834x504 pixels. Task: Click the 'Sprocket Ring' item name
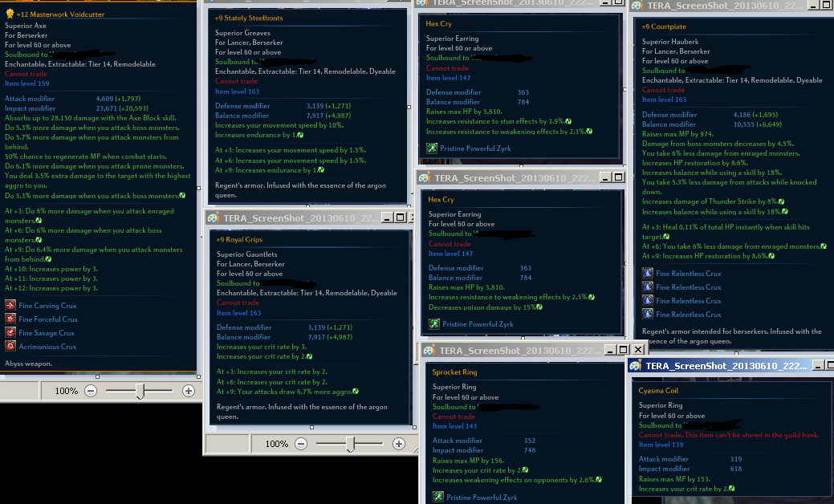tap(455, 372)
